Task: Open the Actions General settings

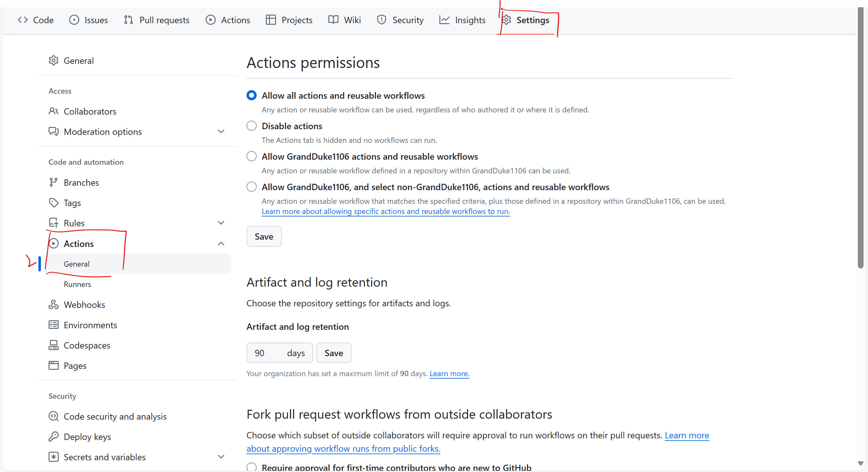Action: pyautogui.click(x=77, y=264)
